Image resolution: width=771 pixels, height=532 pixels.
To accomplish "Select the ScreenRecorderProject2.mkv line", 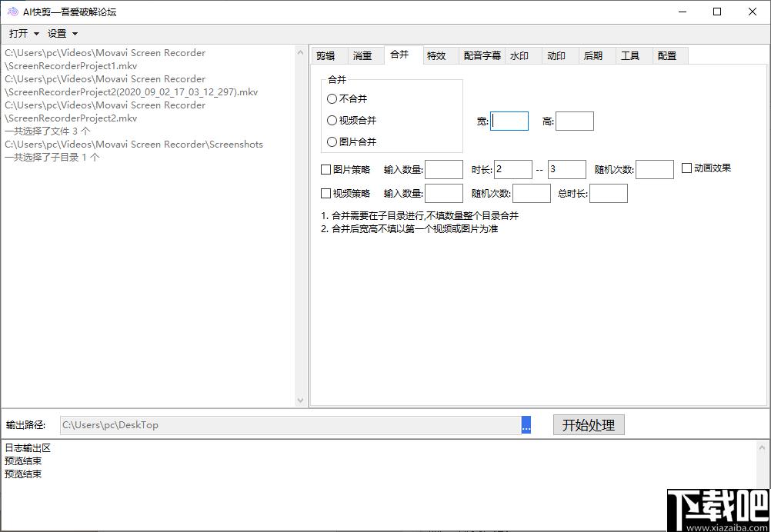I will click(x=105, y=111).
